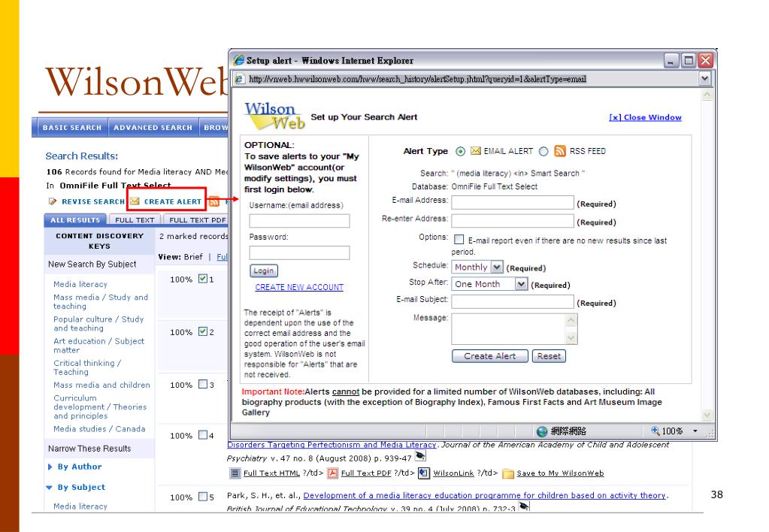Click the Full Text PDF icon
Image resolution: width=769 pixels, height=532 pixels.
tap(333, 473)
